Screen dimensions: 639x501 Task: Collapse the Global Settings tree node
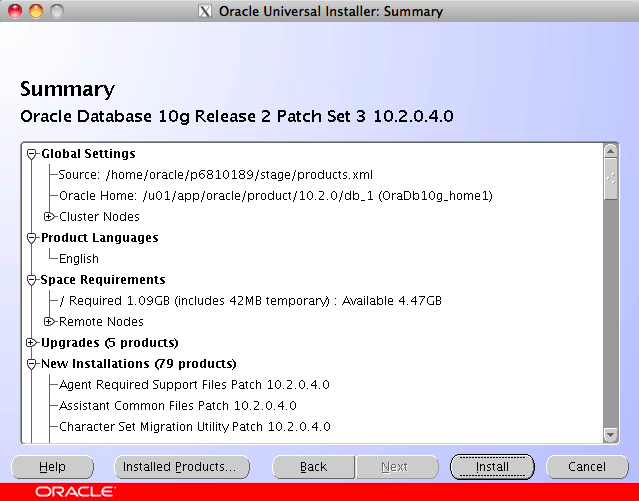pyautogui.click(x=32, y=154)
